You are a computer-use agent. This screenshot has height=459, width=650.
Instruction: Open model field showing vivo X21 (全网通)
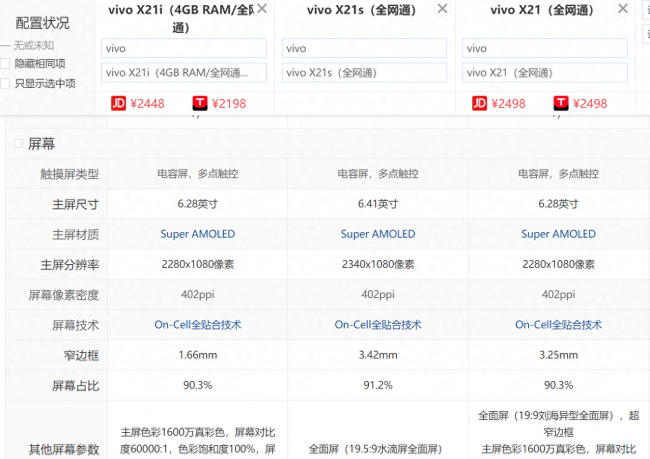pos(545,73)
